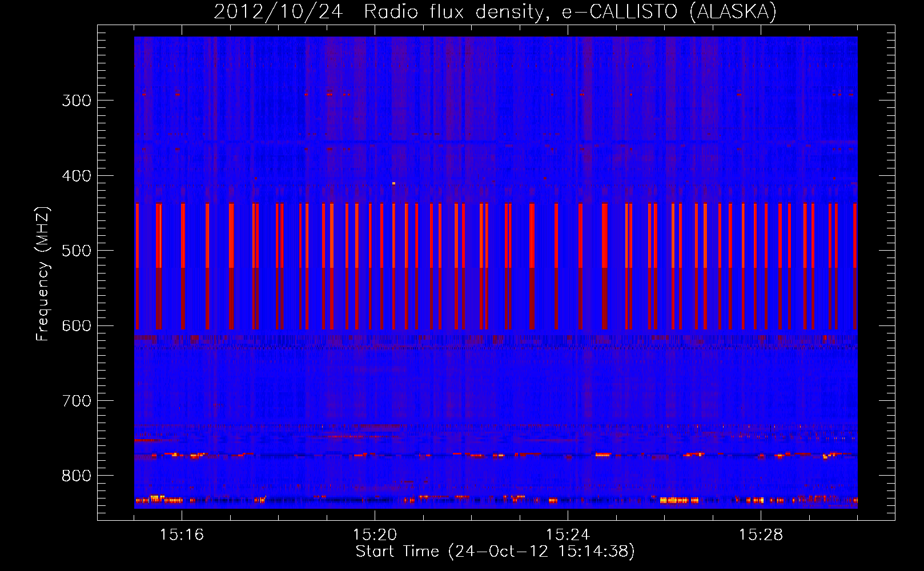The height and width of the screenshot is (571, 924).
Task: Click the 'Start Time (24-Oct-12 15:14:38)' label
Action: click(495, 552)
